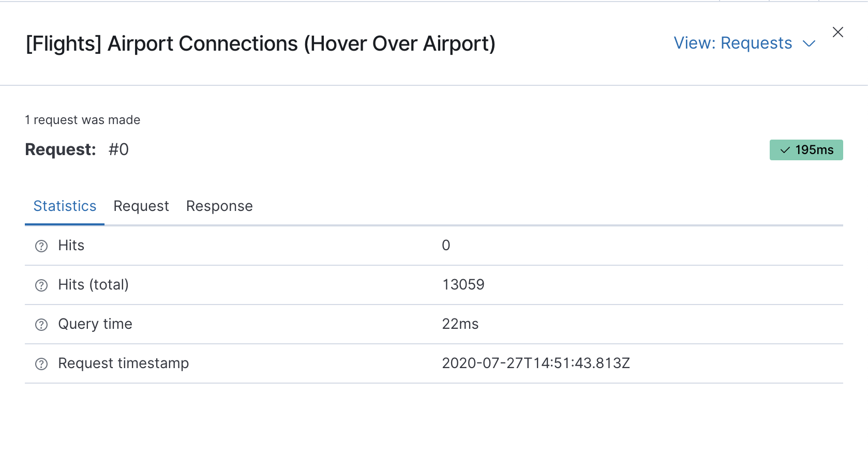
Task: Click the help icon beside Request timestamp
Action: pyautogui.click(x=41, y=364)
